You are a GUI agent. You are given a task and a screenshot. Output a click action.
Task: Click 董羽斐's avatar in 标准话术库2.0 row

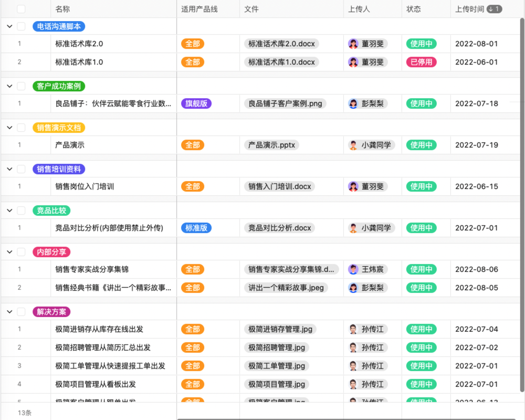coord(353,44)
